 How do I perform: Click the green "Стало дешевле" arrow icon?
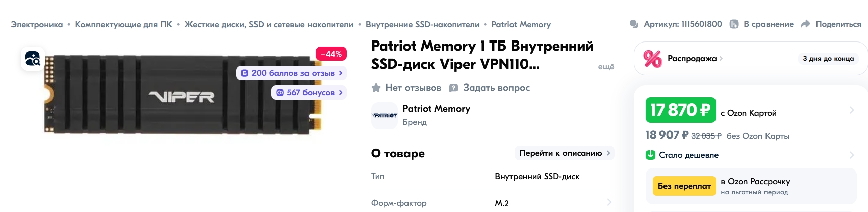point(650,155)
